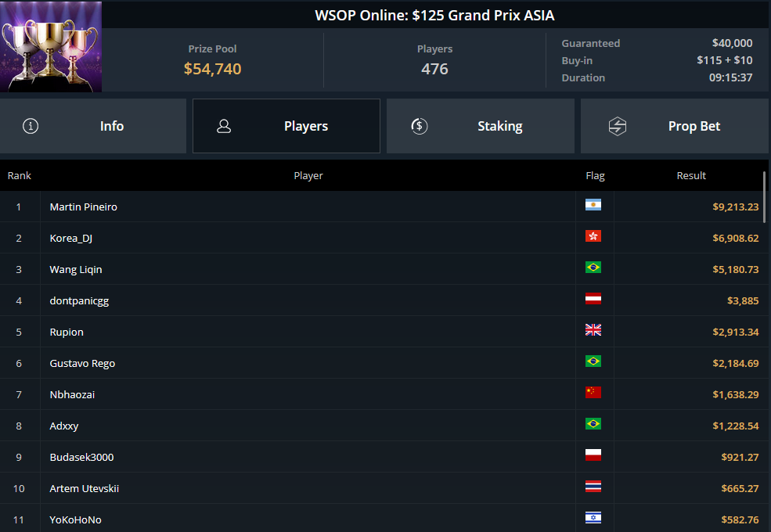This screenshot has height=532, width=771.
Task: Click YoKoHoNo's Israel flag
Action: (593, 518)
